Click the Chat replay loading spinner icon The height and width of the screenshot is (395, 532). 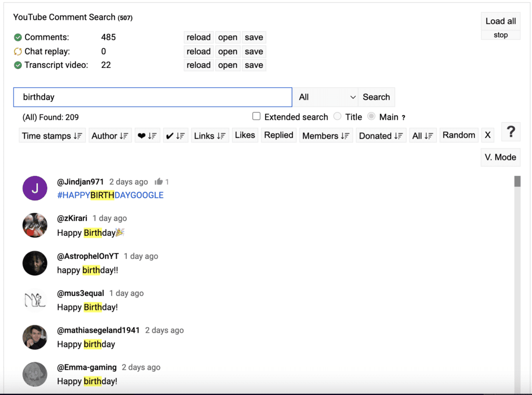click(x=18, y=51)
